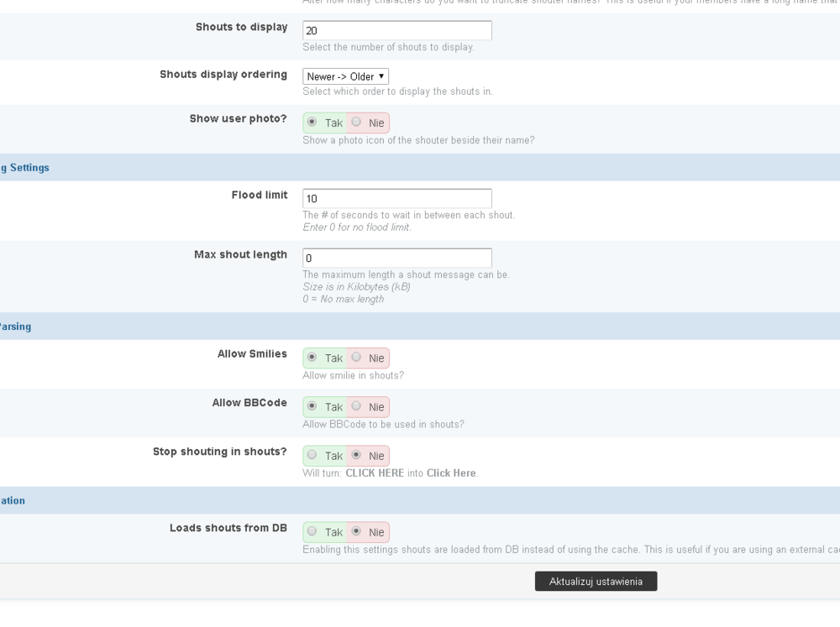Select Tak for Allow BBCode
Image resolution: width=840 pixels, height=627 pixels.
click(312, 406)
